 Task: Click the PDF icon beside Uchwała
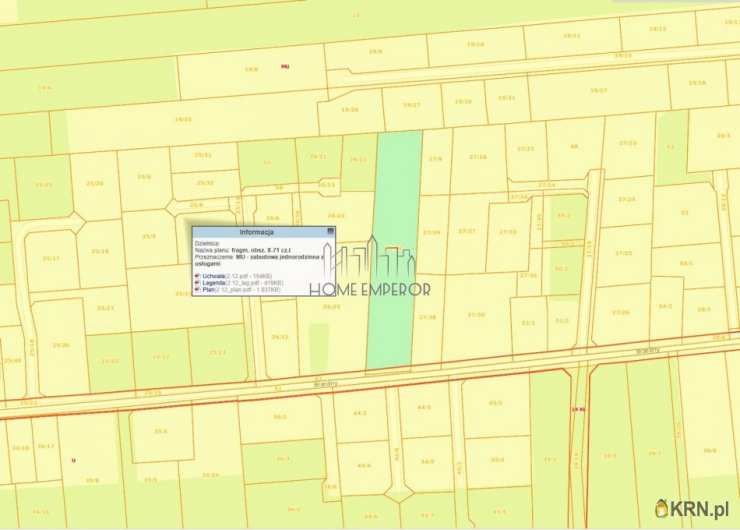click(x=197, y=274)
